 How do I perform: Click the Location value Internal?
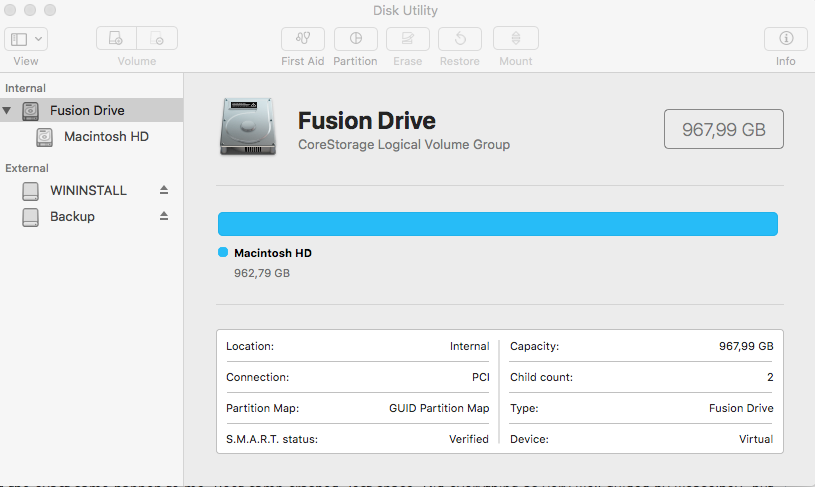pyautogui.click(x=469, y=346)
